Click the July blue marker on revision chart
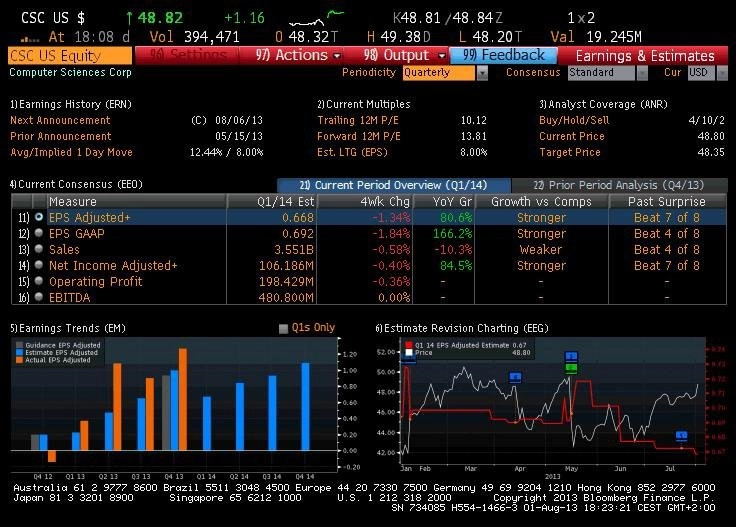 pyautogui.click(x=681, y=435)
